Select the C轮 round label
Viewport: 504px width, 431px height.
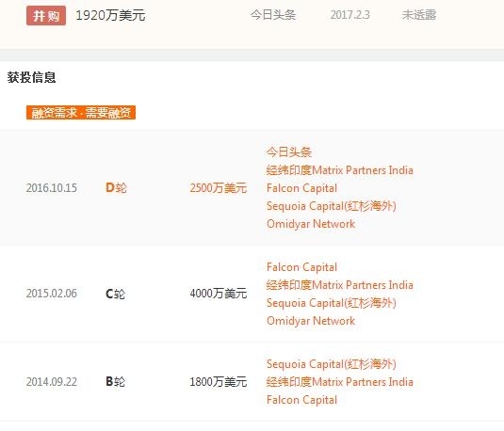click(115, 294)
